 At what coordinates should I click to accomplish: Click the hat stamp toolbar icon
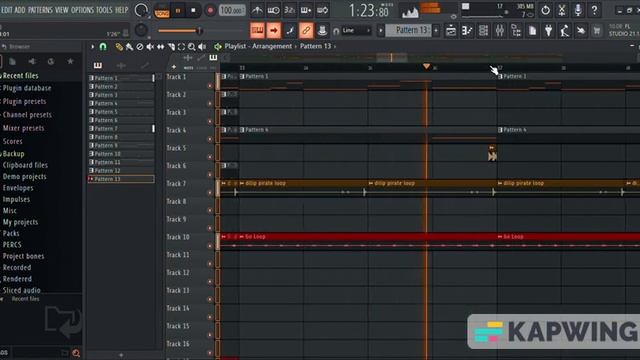(x=322, y=30)
